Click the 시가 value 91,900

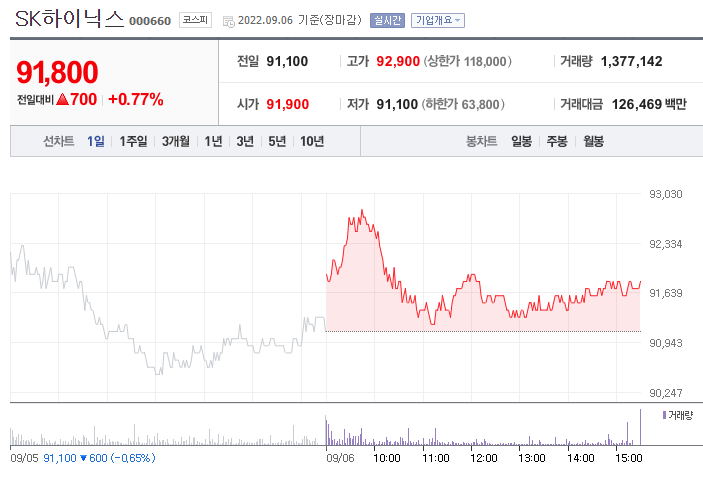288,104
